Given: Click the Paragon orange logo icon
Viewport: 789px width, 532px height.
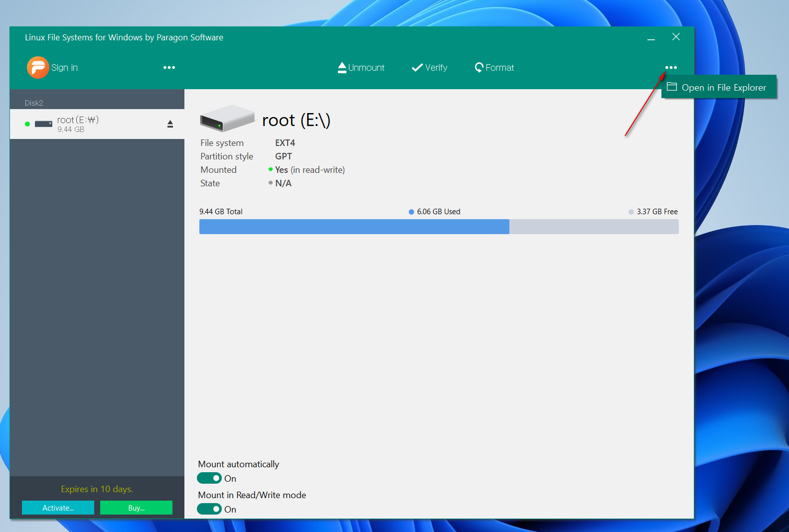Looking at the screenshot, I should (38, 67).
